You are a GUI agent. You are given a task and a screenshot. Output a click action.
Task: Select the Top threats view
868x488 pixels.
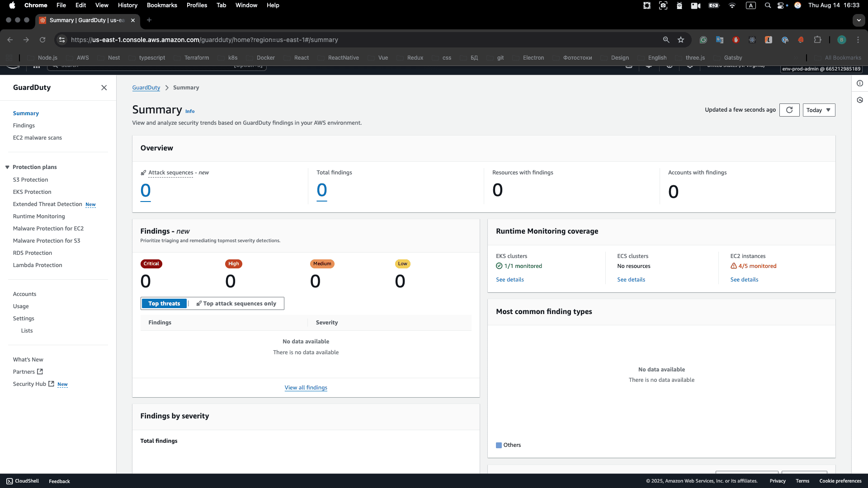164,303
